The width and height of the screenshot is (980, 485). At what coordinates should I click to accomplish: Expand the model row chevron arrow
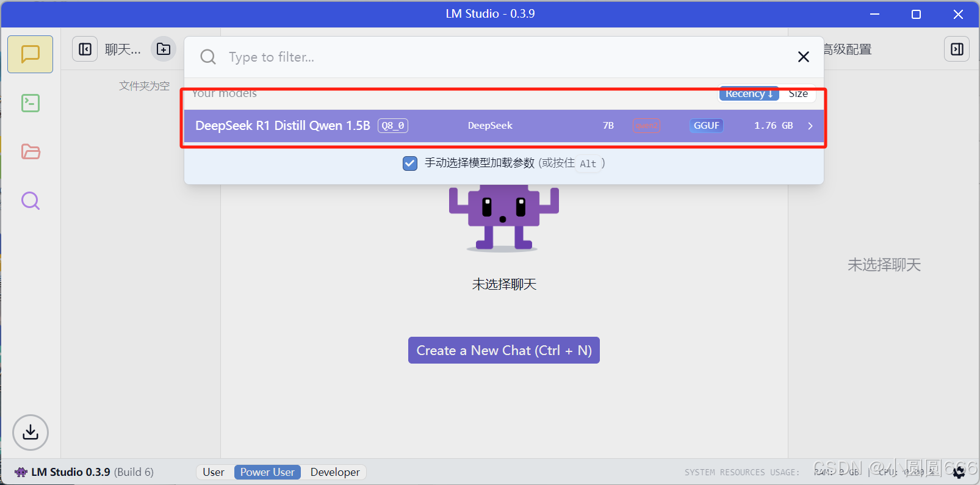click(x=810, y=126)
